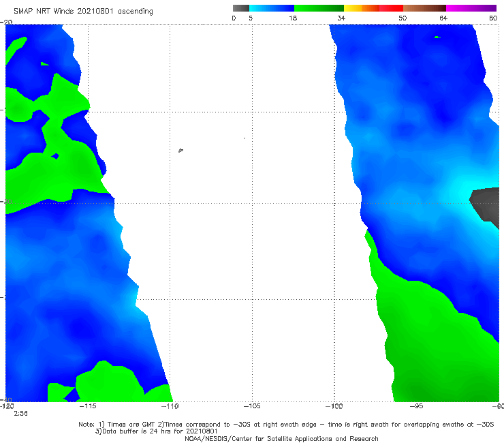Click the longitude label -115
This screenshot has width=504, height=443.
pos(88,406)
